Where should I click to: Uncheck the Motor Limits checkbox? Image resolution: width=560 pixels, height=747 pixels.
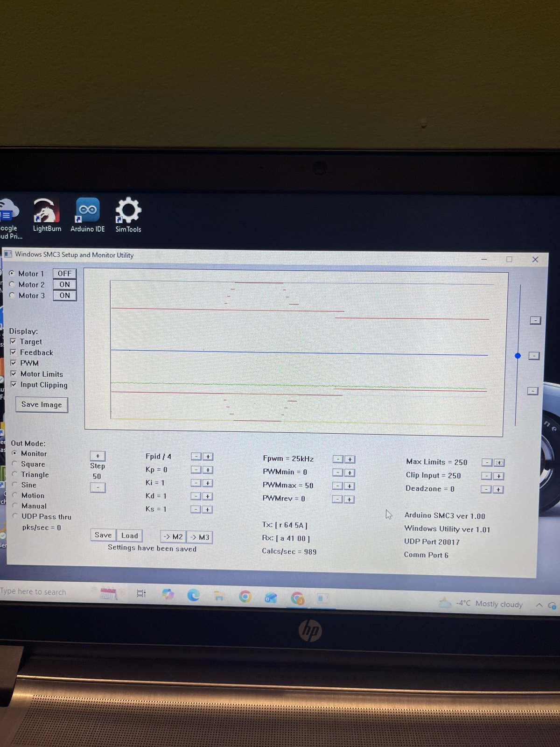(14, 373)
